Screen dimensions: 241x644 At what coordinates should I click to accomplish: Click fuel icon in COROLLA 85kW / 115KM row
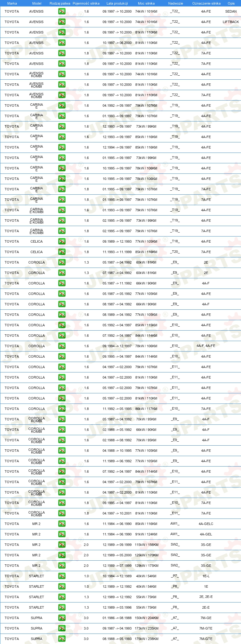(62, 325)
